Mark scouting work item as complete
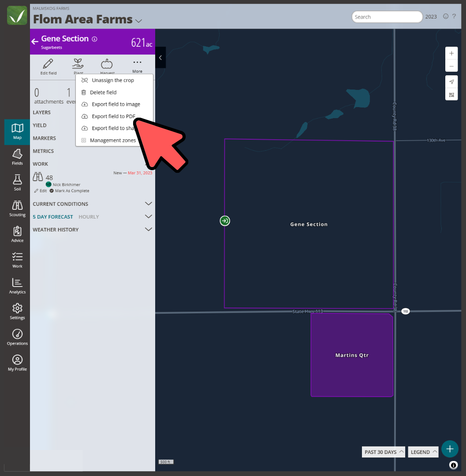The image size is (466, 476). 70,191
